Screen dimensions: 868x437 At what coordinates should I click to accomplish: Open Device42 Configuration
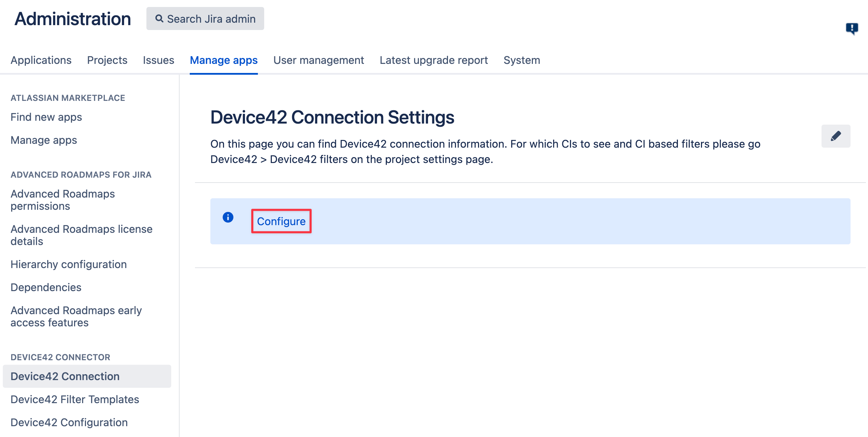pos(69,422)
